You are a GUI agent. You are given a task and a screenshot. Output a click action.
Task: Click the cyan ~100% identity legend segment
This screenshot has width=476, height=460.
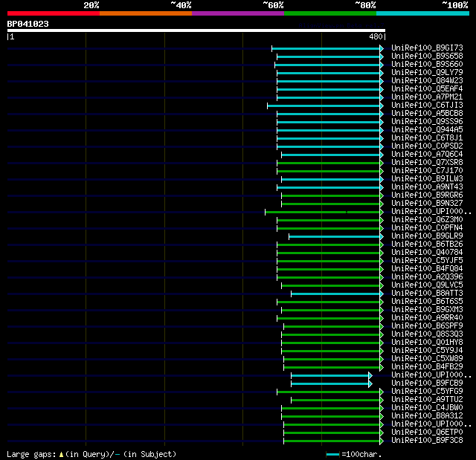422,13
